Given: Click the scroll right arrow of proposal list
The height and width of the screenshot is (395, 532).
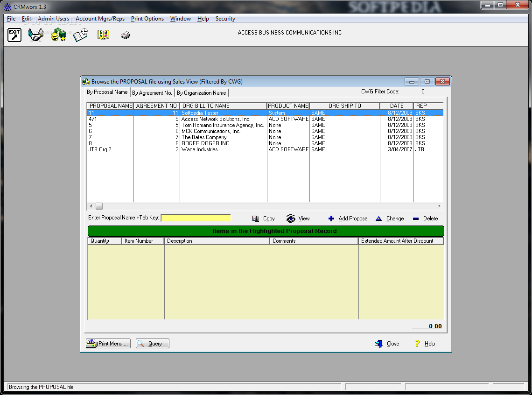Looking at the screenshot, I should pyautogui.click(x=440, y=206).
